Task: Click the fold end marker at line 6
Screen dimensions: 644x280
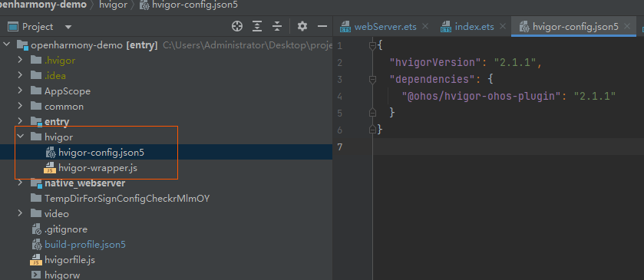Action: tap(372, 130)
